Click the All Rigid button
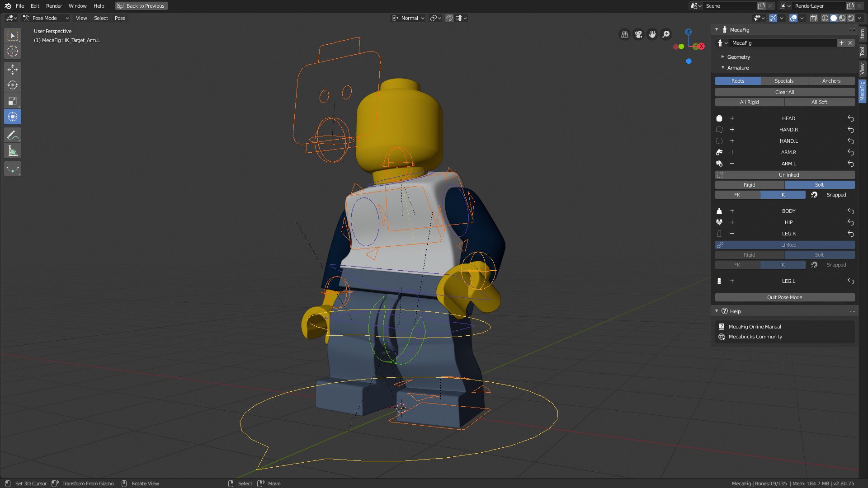Viewport: 868px width, 488px height. coord(750,102)
